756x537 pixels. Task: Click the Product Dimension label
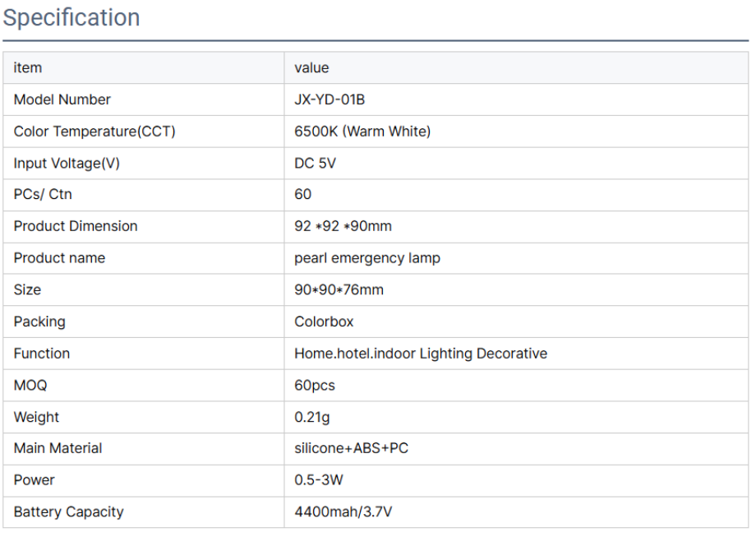tap(76, 226)
